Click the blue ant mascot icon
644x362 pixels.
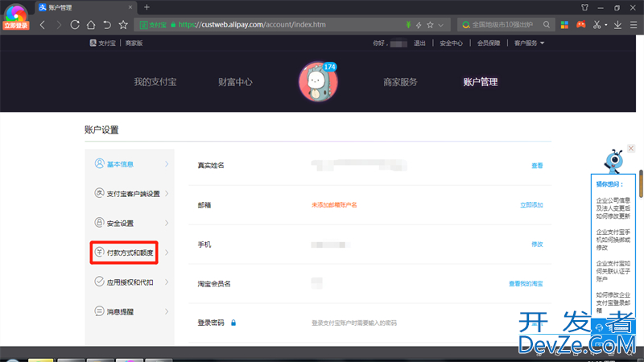point(613,162)
